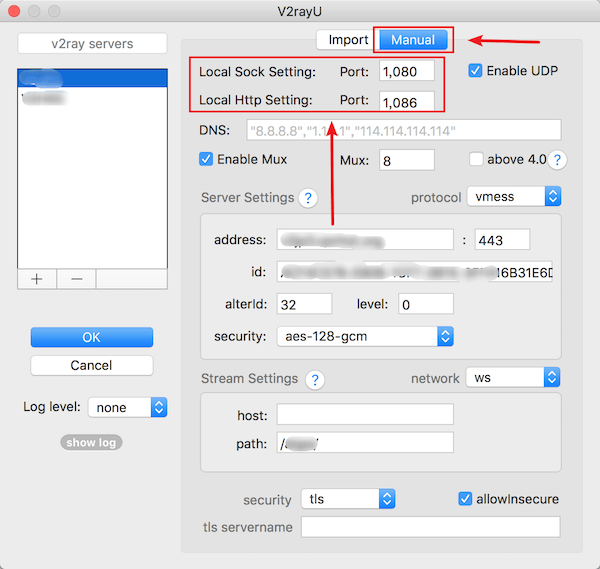Switch to the Import tab

[347, 40]
